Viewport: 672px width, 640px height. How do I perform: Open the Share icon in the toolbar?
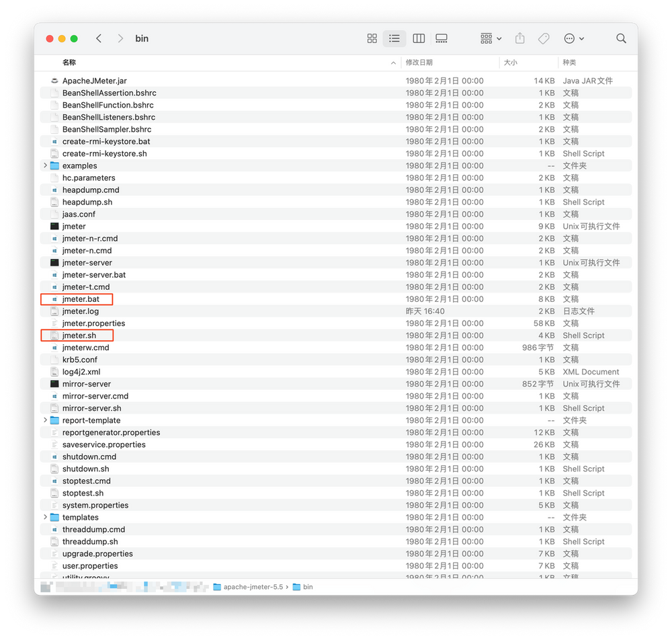coord(519,38)
